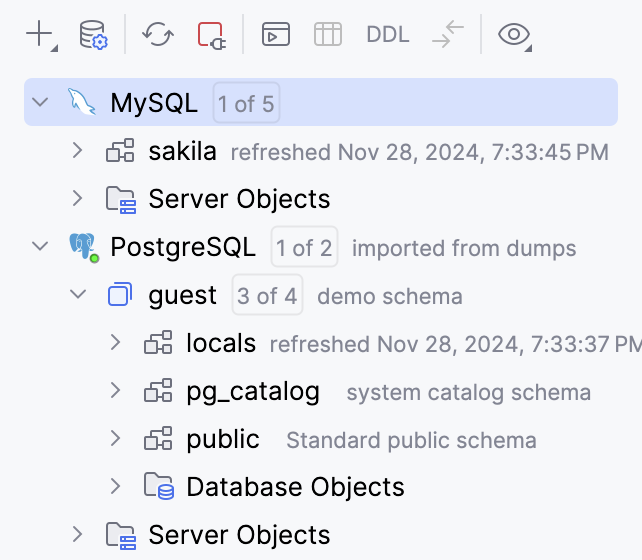Click MySQL '1 of 5' schema badge
The image size is (642, 560).
pos(246,103)
